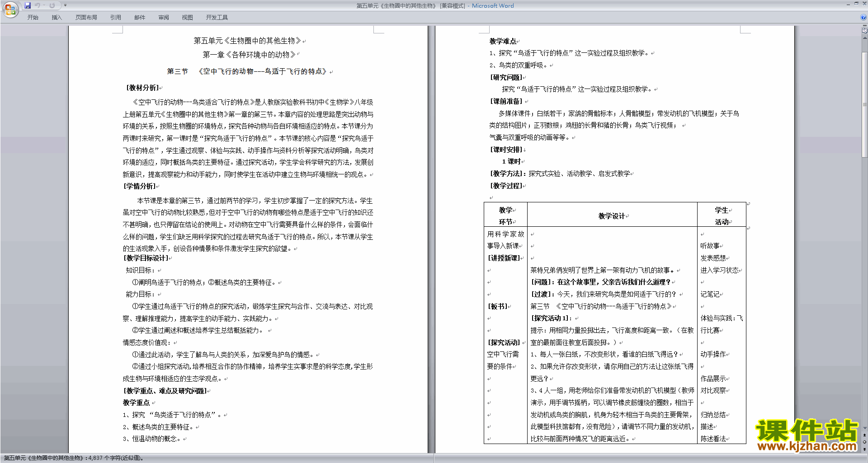The width and height of the screenshot is (868, 463).
Task: Switch to the 视图 ribbon tab
Action: pos(188,18)
